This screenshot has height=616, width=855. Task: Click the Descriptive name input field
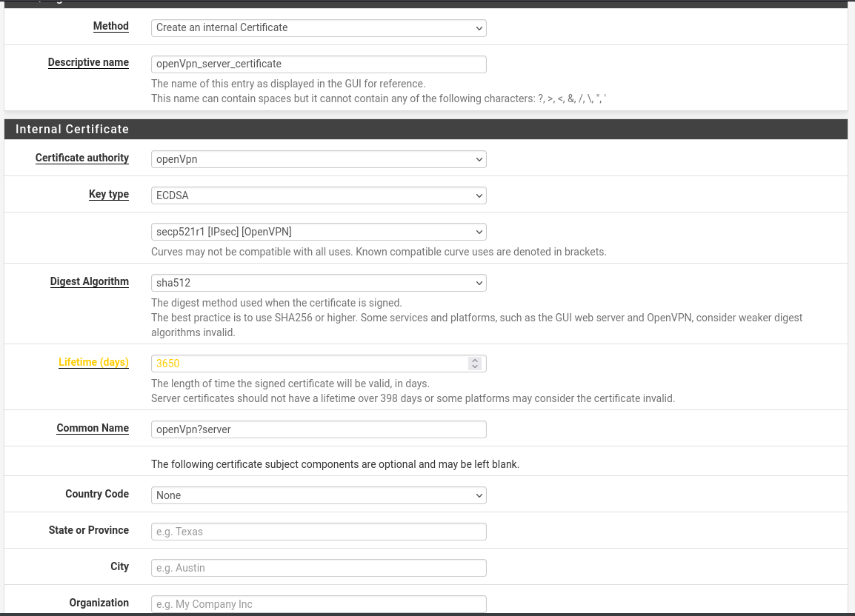pyautogui.click(x=319, y=64)
